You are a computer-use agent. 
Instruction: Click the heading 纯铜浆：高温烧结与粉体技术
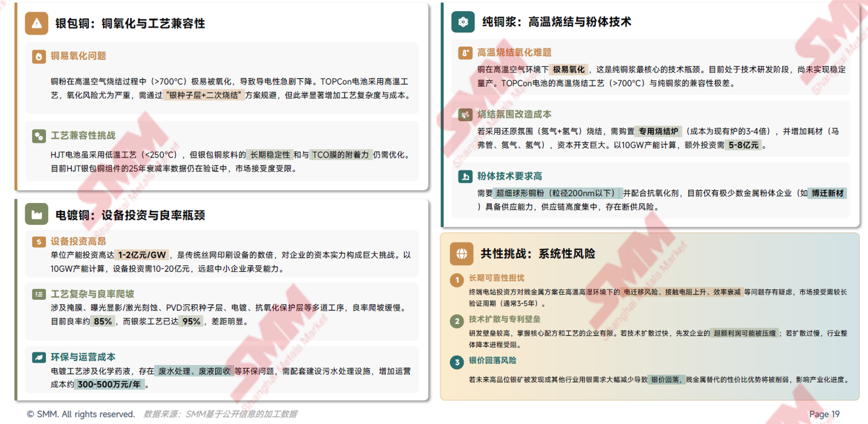pyautogui.click(x=556, y=22)
